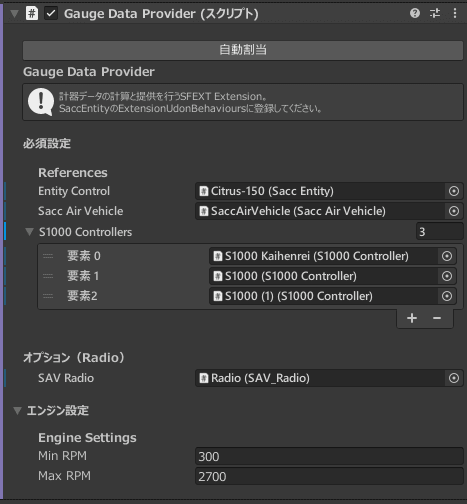Toggle Gauge Data Provider enabled checkbox
467x504 pixels.
click(51, 13)
